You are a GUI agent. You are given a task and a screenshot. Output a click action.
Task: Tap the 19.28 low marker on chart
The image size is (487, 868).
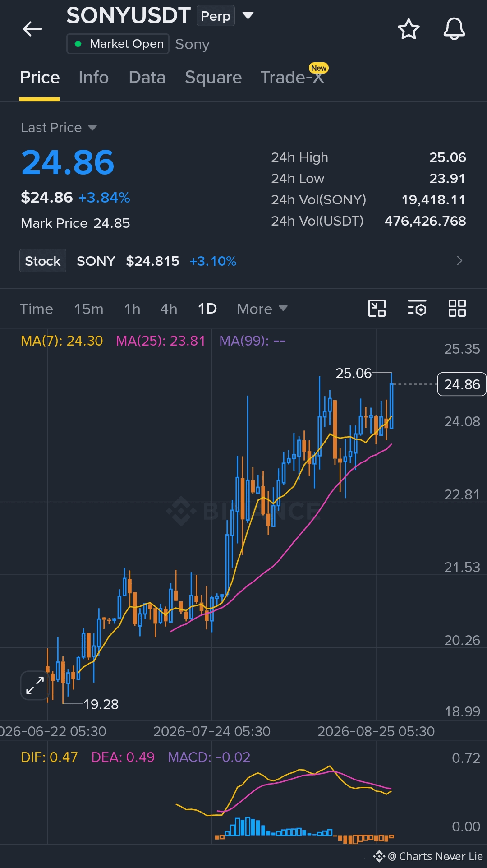click(101, 704)
